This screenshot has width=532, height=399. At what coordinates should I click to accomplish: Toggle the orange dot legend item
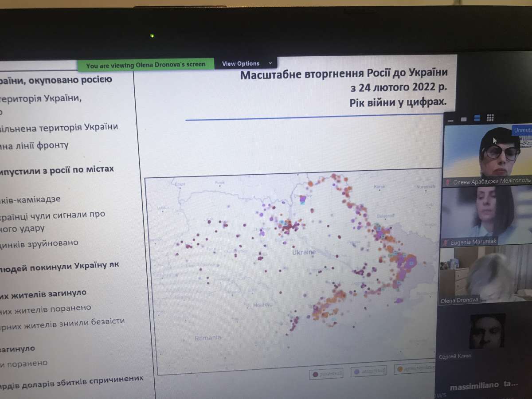(416, 368)
